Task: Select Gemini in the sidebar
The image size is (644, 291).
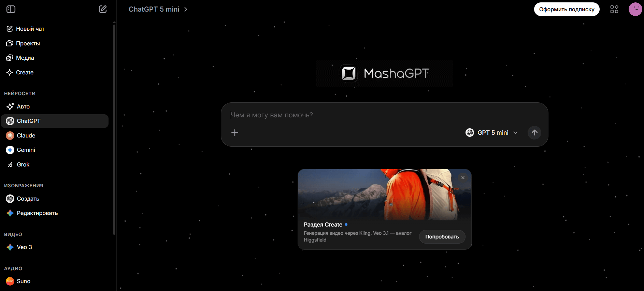Action: pyautogui.click(x=26, y=150)
